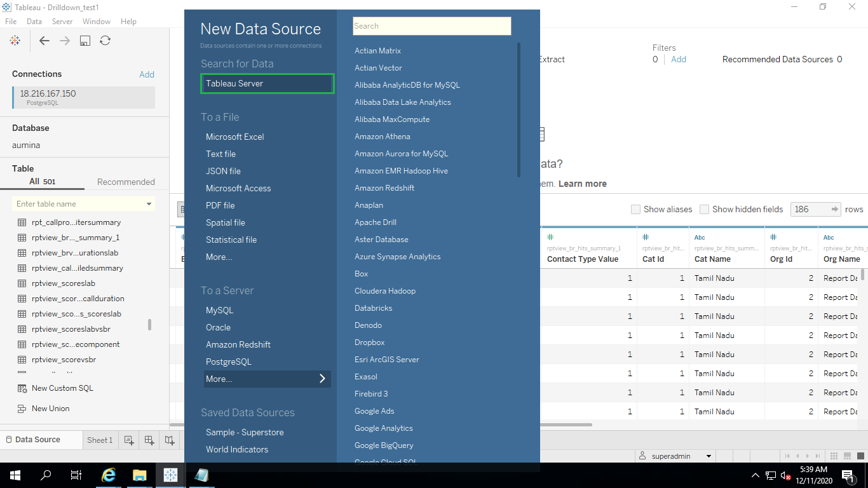
Task: Click Abc type icon above Cat Name
Action: (x=700, y=238)
